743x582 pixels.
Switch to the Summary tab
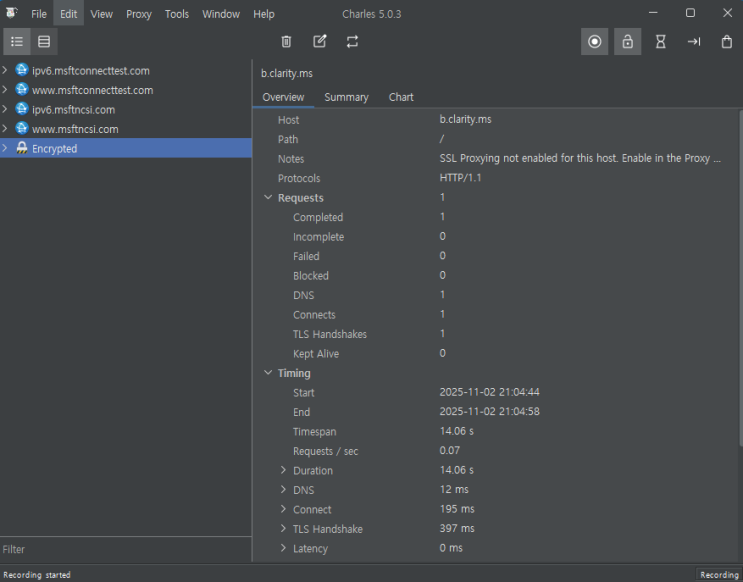(x=346, y=97)
